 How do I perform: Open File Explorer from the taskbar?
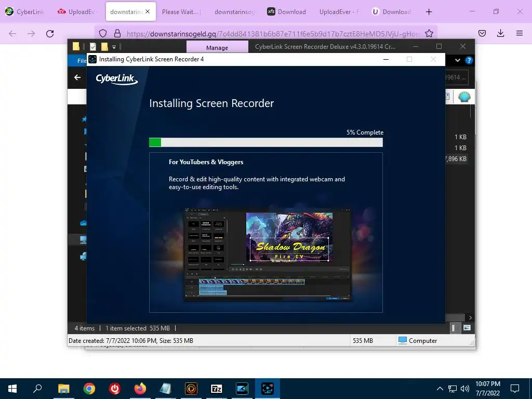63,389
